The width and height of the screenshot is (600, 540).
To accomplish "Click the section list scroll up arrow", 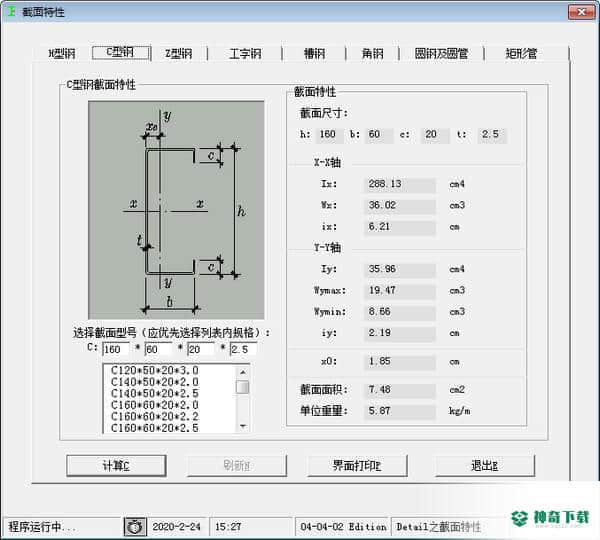I will (243, 372).
